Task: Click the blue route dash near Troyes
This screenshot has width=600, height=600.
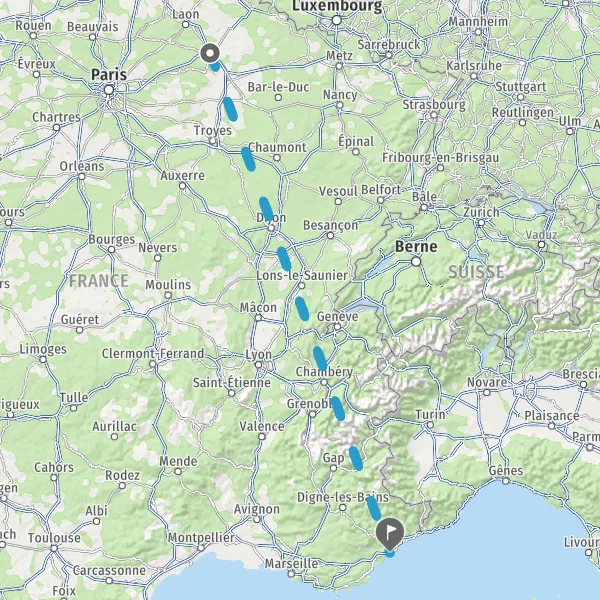Action: (x=230, y=109)
